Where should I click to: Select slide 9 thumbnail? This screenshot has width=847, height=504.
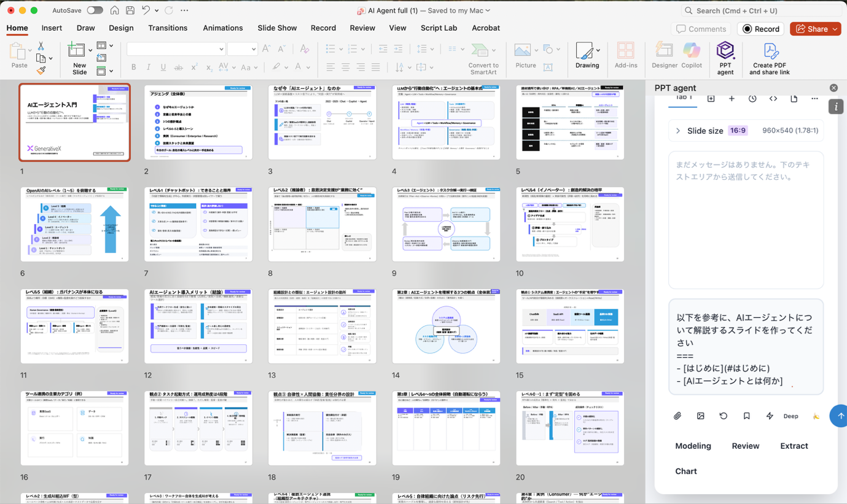(446, 224)
